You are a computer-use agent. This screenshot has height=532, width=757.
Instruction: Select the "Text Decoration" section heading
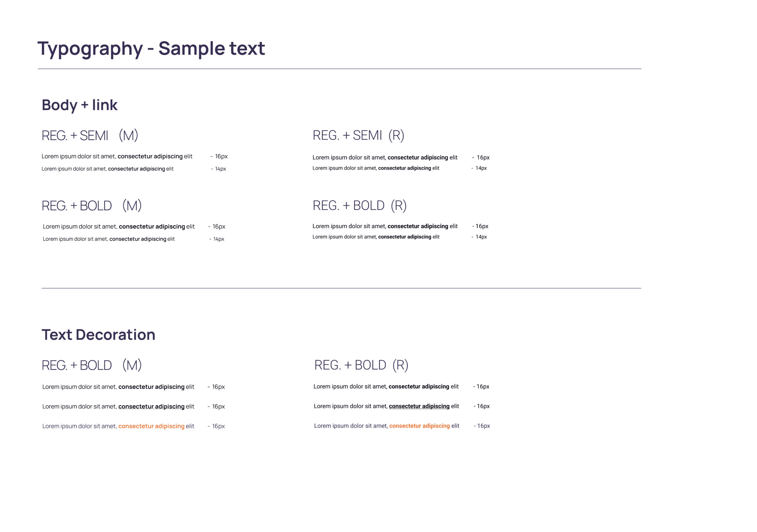(x=98, y=335)
